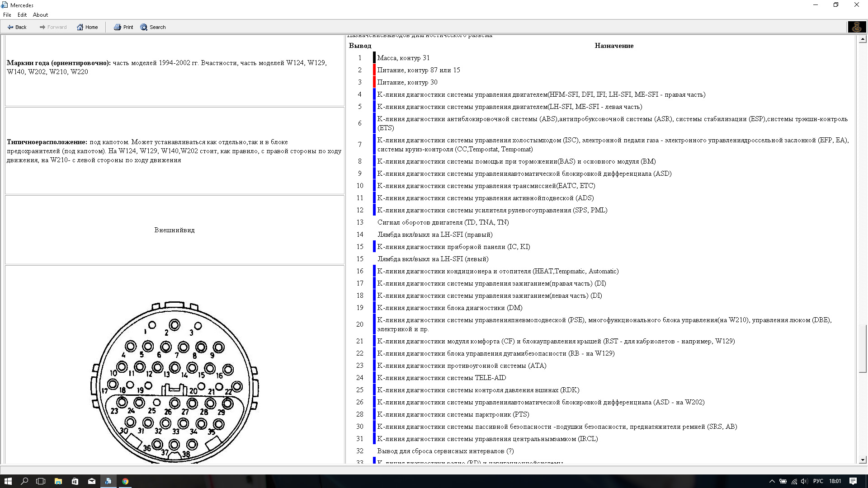Click the Print button in toolbar

point(123,27)
